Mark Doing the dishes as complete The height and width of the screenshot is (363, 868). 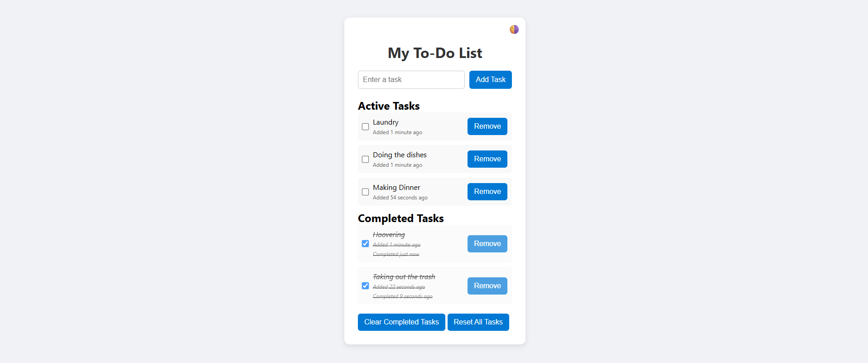tap(365, 160)
